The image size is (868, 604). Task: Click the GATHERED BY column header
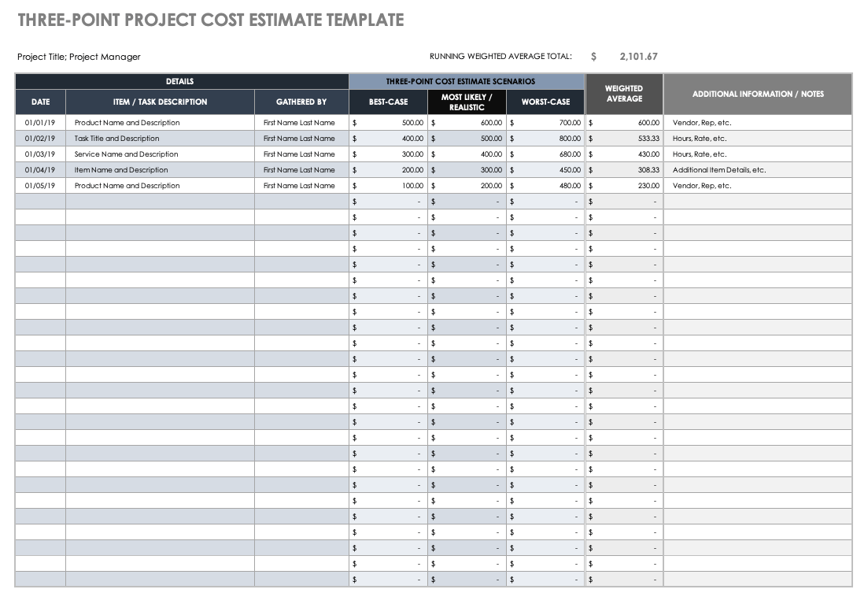(301, 102)
